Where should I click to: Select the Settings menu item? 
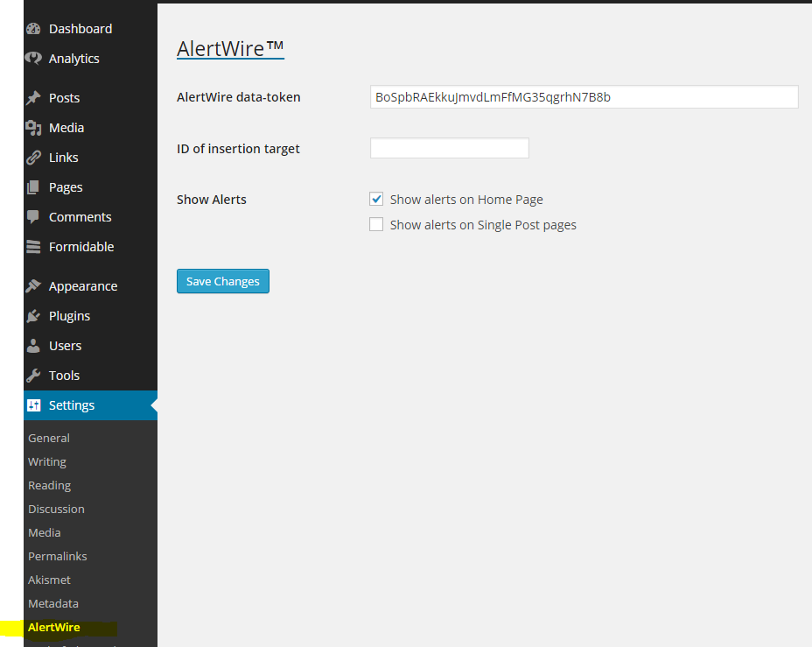(x=91, y=405)
